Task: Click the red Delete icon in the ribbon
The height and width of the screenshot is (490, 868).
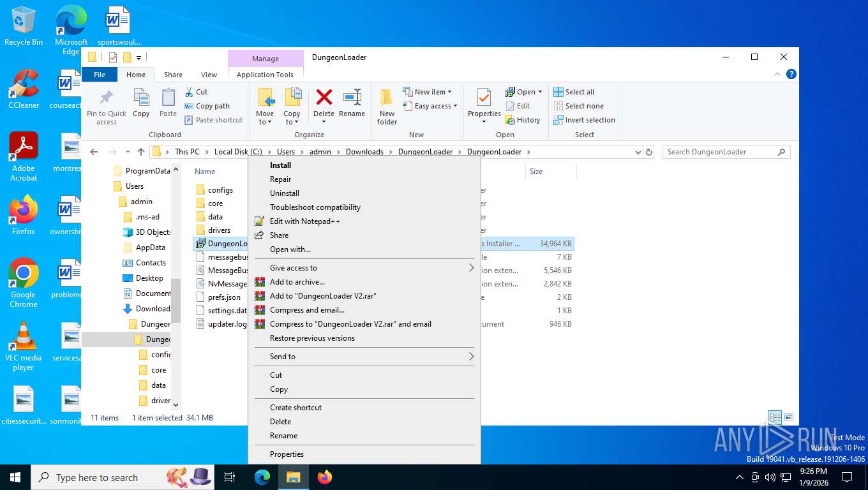Action: click(324, 98)
